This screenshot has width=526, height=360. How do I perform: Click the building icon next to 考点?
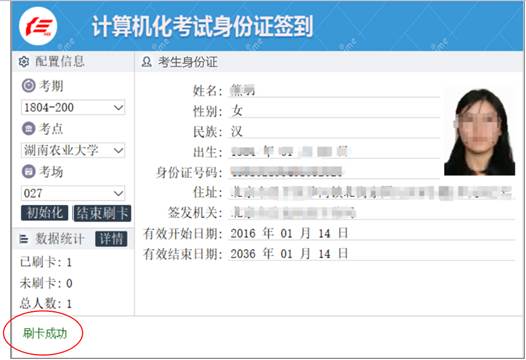[29, 128]
